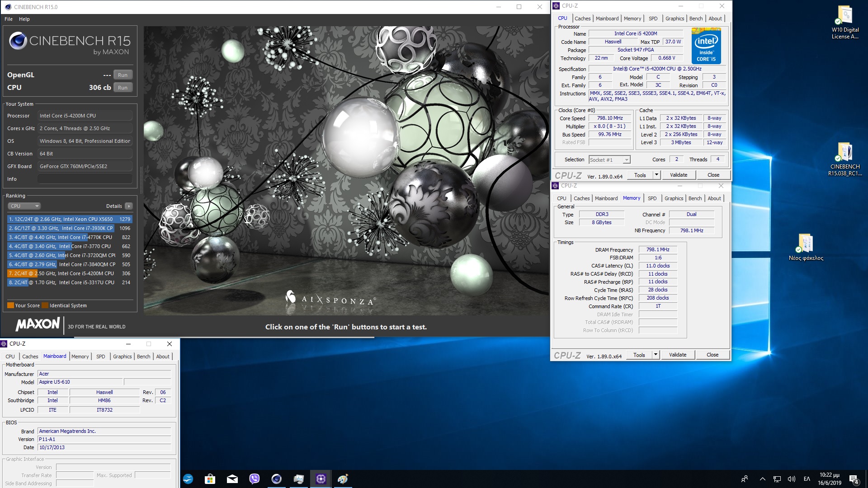Click the Core Speed 798.10 MHz value

point(610,118)
